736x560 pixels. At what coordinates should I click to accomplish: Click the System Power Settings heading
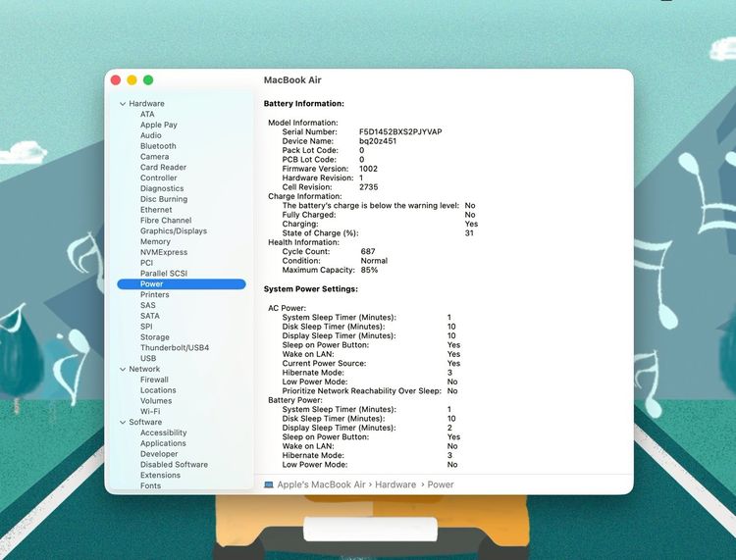click(x=310, y=289)
